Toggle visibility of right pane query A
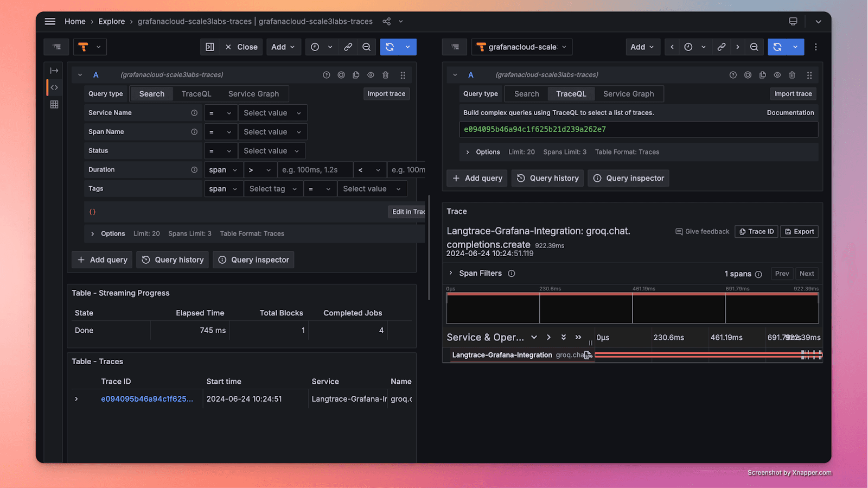 tap(777, 75)
